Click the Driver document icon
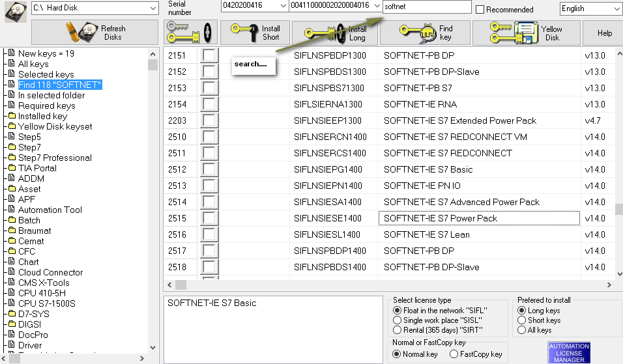 [x=12, y=344]
